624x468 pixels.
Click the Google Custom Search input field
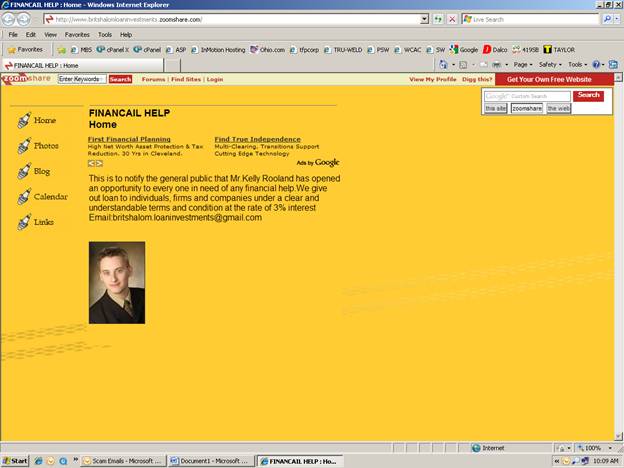(527, 96)
